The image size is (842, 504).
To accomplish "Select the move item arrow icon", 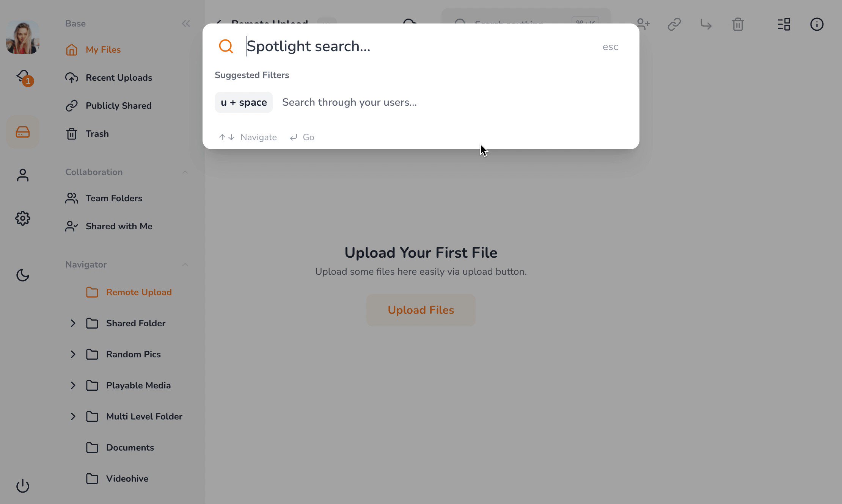I will click(706, 24).
